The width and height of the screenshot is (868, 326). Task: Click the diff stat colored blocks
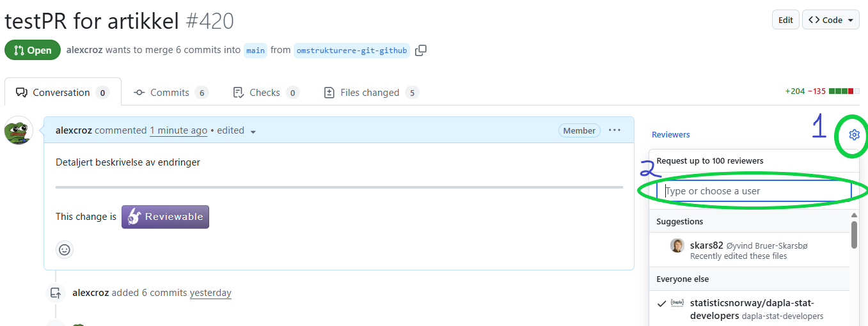pyautogui.click(x=844, y=92)
